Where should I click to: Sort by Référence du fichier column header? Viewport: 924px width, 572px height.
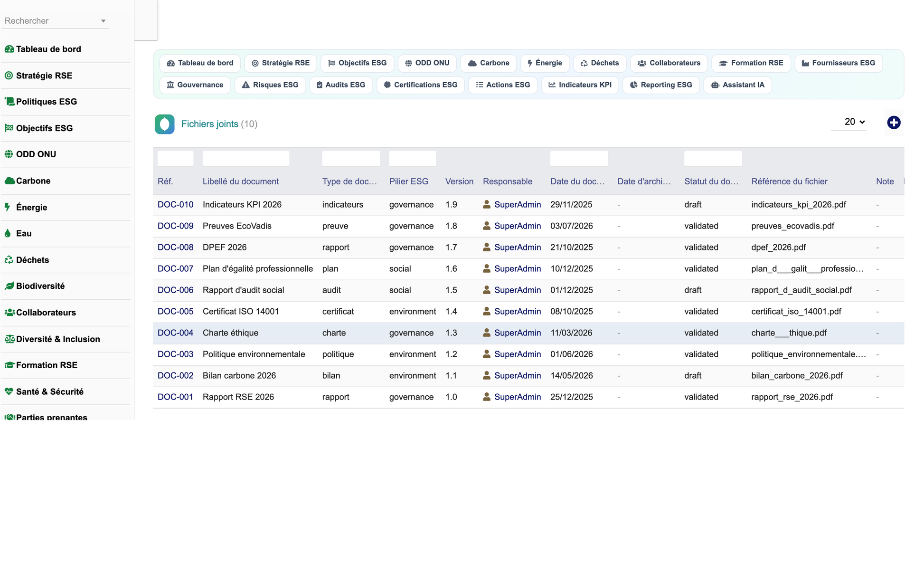(789, 181)
